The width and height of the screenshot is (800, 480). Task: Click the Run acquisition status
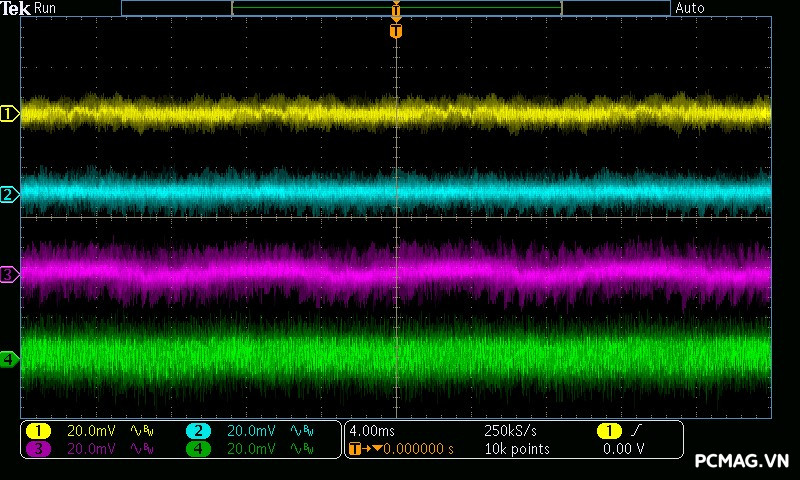pyautogui.click(x=45, y=8)
